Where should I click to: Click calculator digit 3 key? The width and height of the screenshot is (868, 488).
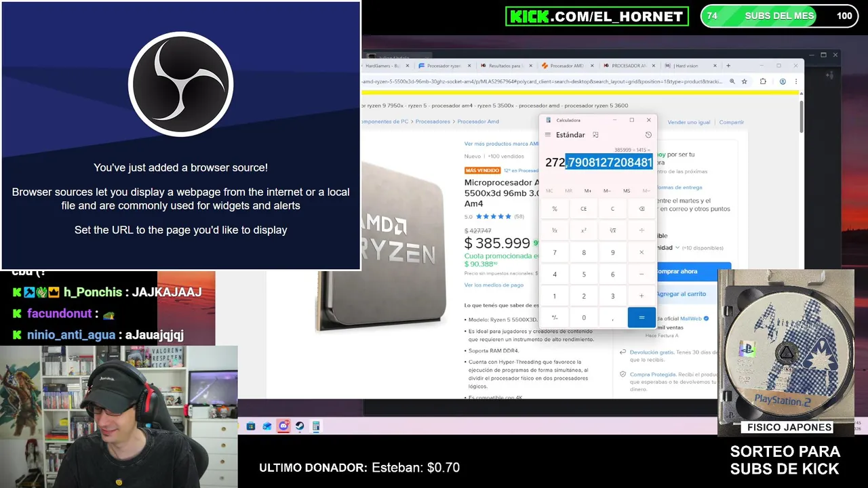point(612,296)
